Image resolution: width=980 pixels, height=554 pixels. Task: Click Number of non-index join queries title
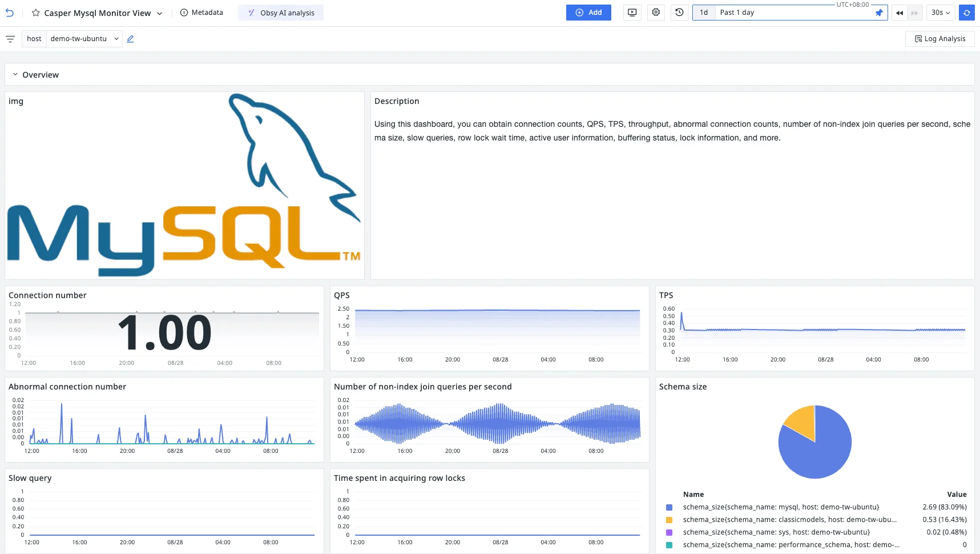(x=423, y=387)
